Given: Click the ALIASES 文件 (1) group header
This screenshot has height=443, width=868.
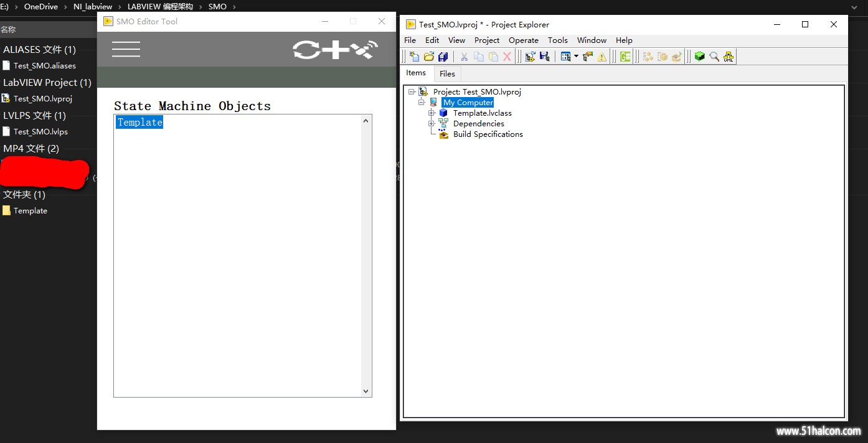Looking at the screenshot, I should coord(39,49).
